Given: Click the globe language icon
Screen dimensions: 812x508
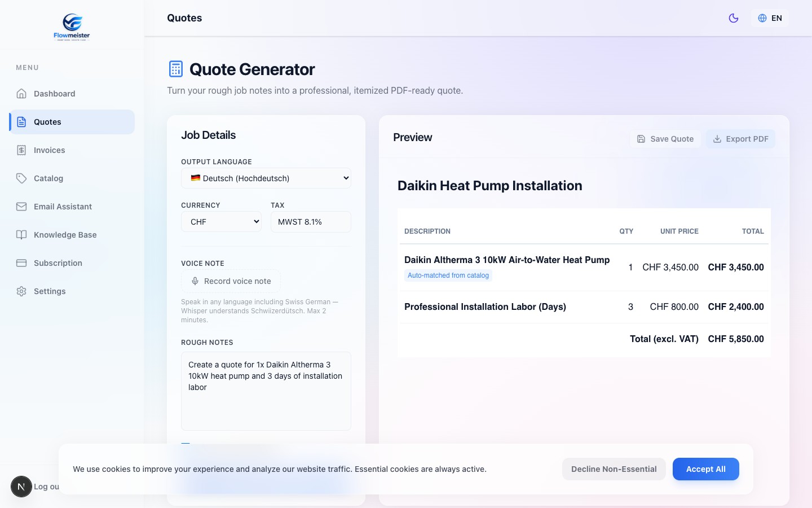Looking at the screenshot, I should click(762, 18).
